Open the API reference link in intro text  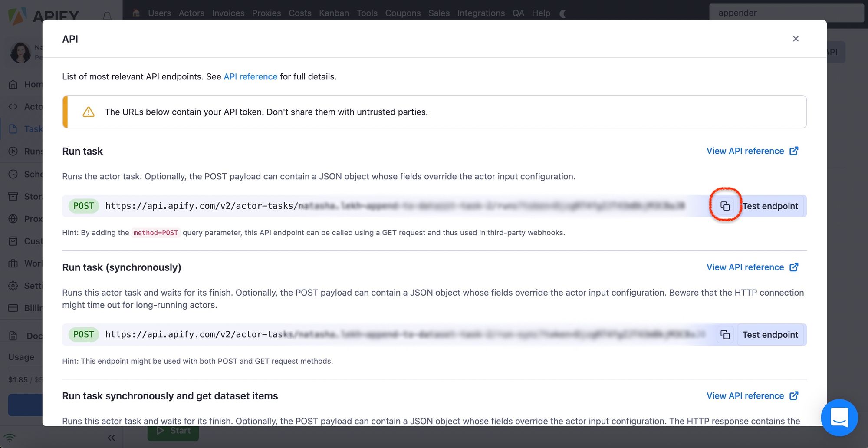point(250,76)
